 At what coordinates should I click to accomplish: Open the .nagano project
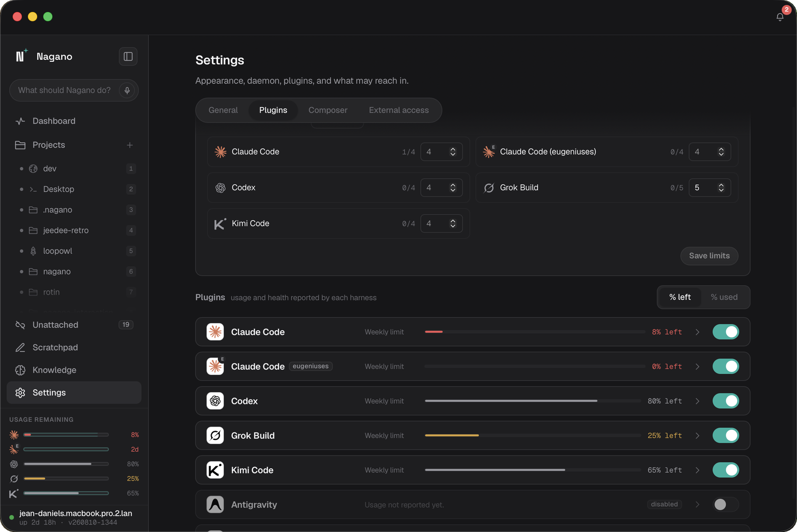(74, 210)
